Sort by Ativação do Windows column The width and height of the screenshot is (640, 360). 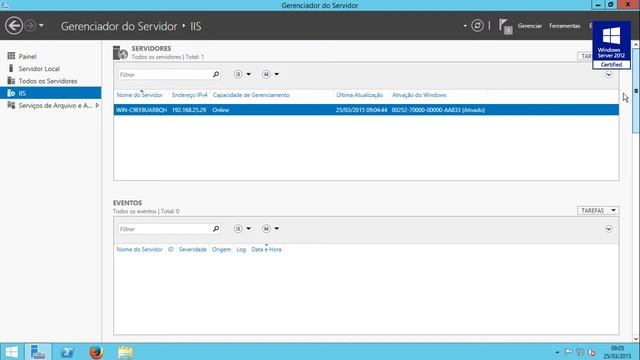coord(419,95)
